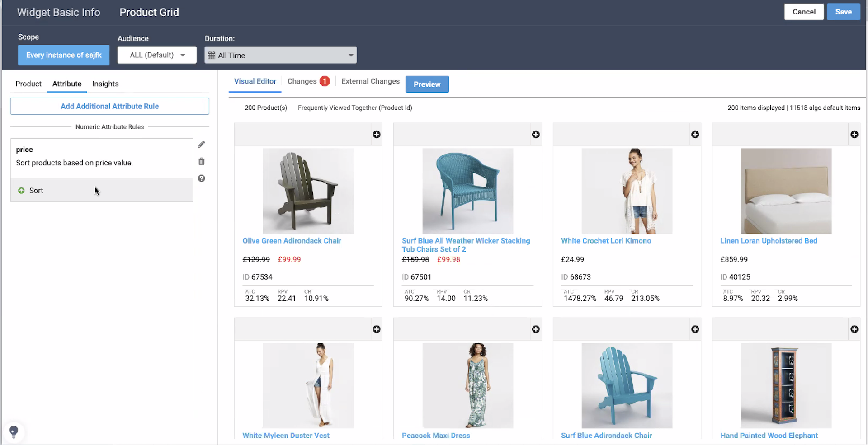Screen dimensions: 868x445
Task: Click the lightbulb tips icon
Action: click(x=14, y=432)
